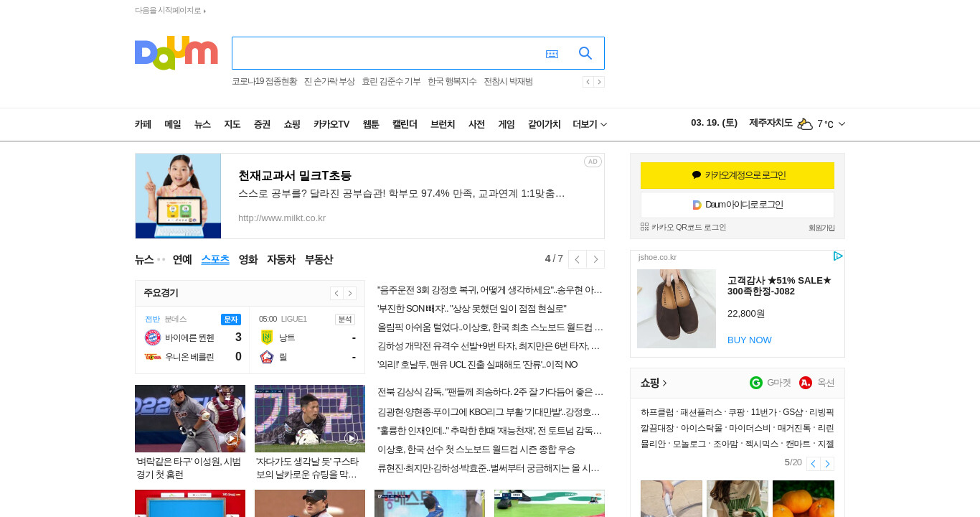The height and width of the screenshot is (517, 980).
Task: Open 옥션 shopping link
Action: 817,383
